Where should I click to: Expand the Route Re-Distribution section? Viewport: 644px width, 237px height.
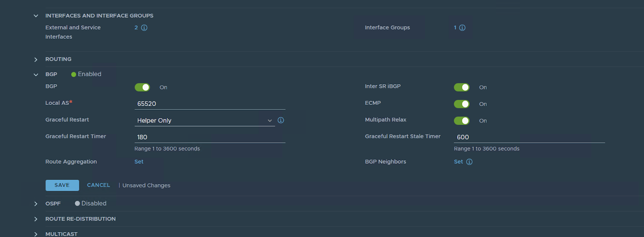pyautogui.click(x=36, y=219)
